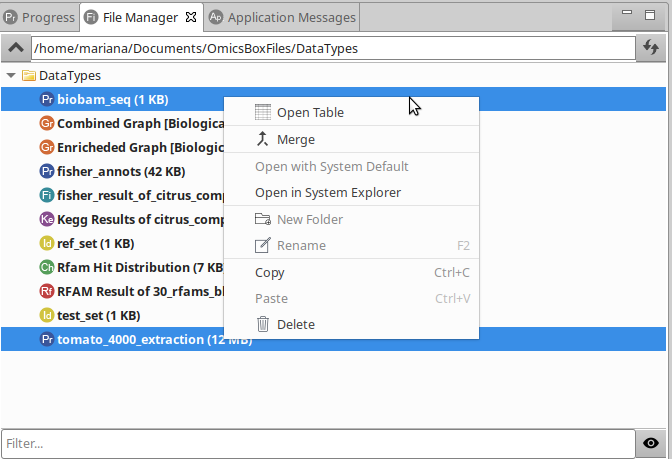Screen dimensions: 672x459
Task: Click the Rfam Hit Distribution chart icon
Action: click(x=46, y=267)
